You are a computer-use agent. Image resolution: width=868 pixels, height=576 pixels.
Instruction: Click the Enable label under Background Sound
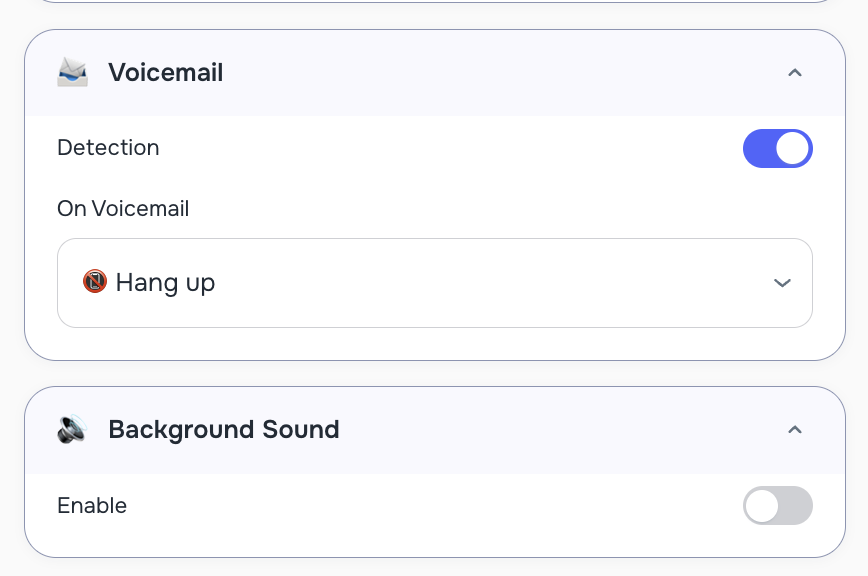(x=92, y=506)
